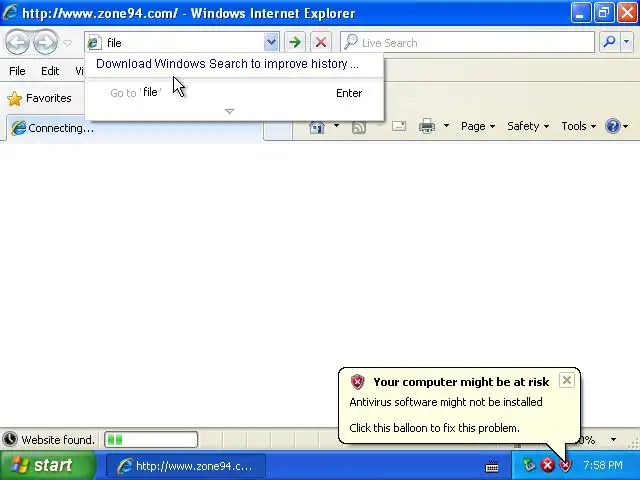Open the Print options dropdown arrow
640x480 pixels.
pyautogui.click(x=446, y=126)
